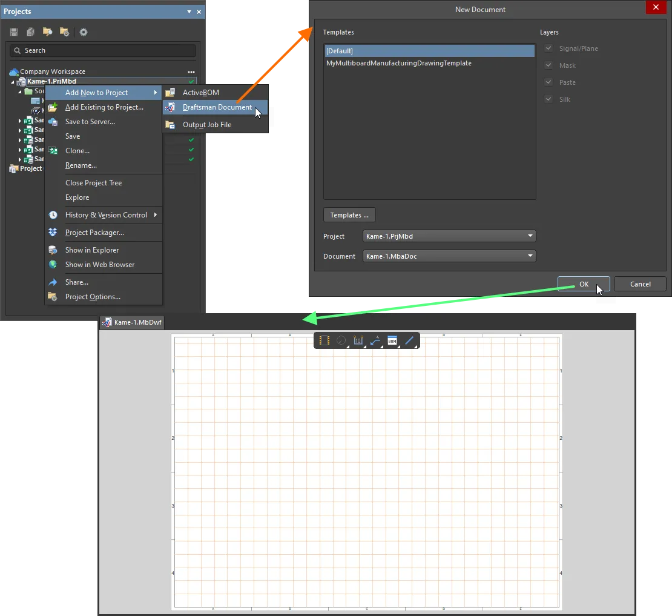Click the Company Workspace cloud icon
Viewport: 672px width, 616px height.
(14, 71)
